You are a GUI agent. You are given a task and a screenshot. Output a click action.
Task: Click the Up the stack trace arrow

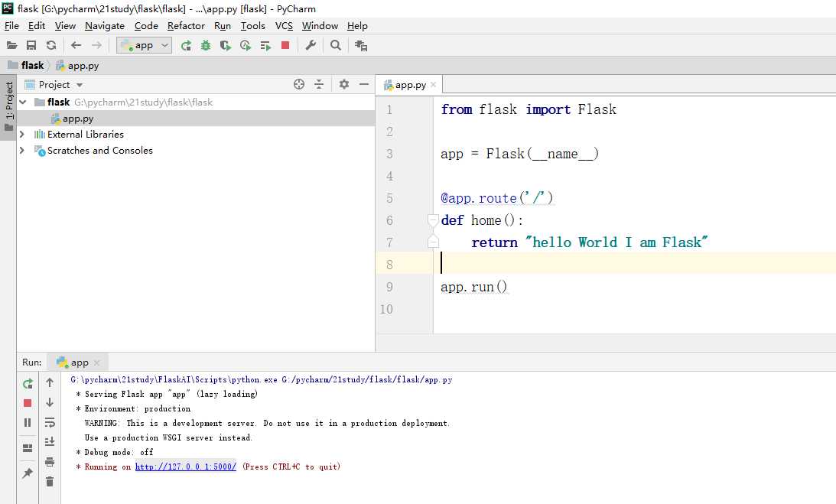click(x=50, y=382)
